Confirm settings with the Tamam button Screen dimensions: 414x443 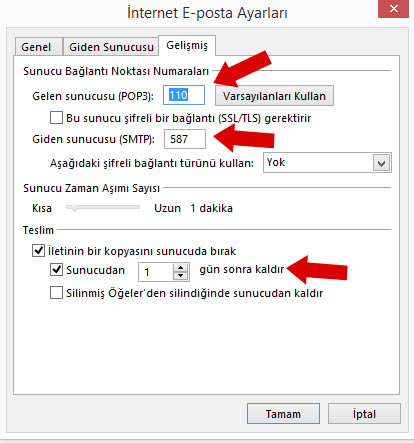click(x=283, y=414)
